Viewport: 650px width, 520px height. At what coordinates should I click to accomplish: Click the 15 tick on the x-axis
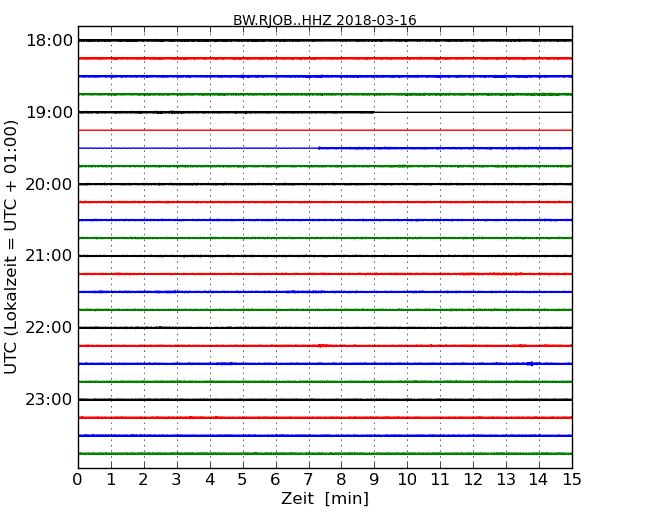click(x=572, y=479)
